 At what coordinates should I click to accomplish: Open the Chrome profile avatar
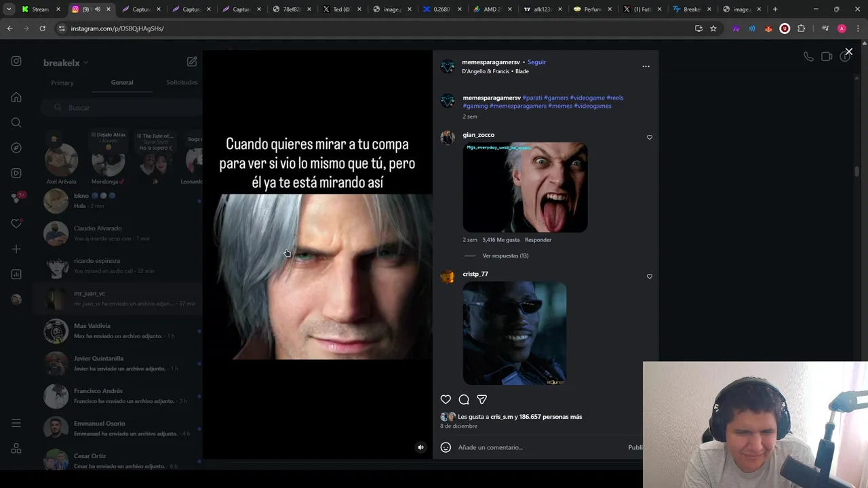(842, 28)
